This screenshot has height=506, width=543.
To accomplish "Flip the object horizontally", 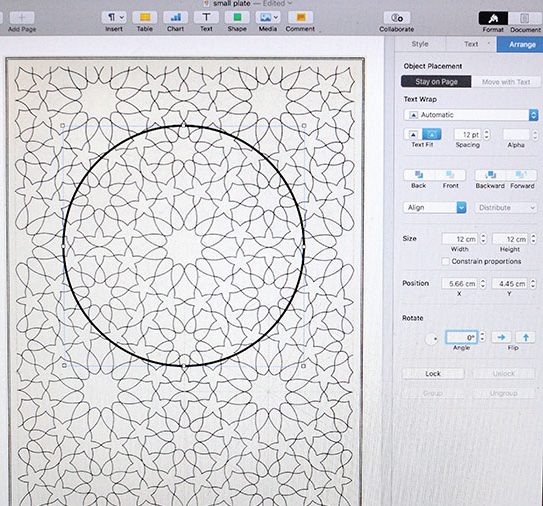I will [501, 337].
